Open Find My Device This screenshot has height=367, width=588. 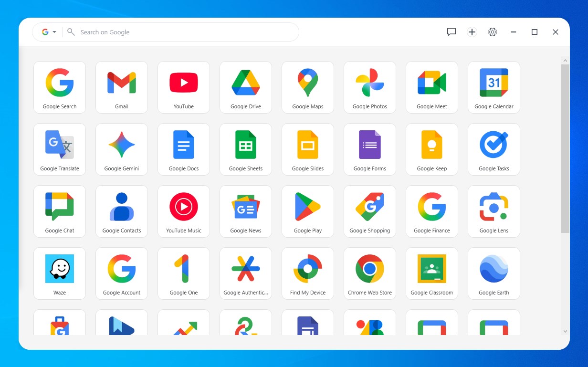coord(308,273)
